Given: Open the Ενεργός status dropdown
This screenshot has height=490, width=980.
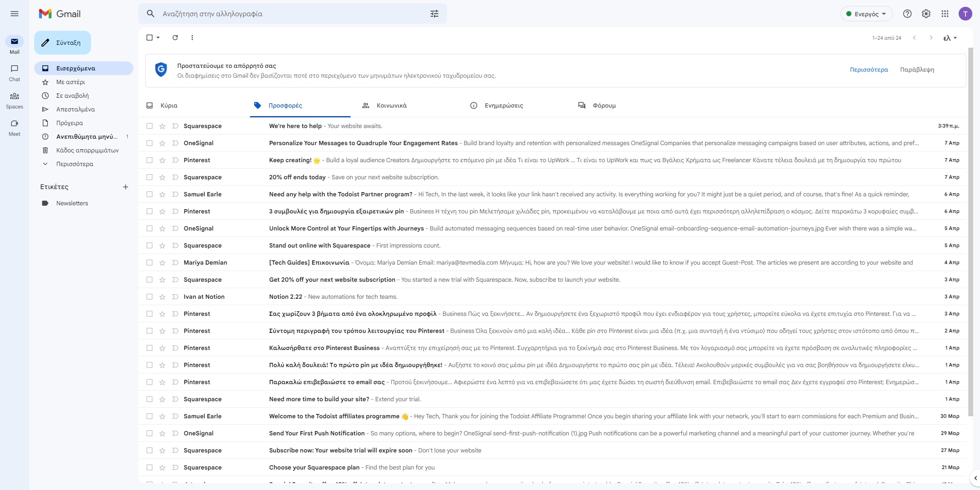Looking at the screenshot, I should coord(866,13).
